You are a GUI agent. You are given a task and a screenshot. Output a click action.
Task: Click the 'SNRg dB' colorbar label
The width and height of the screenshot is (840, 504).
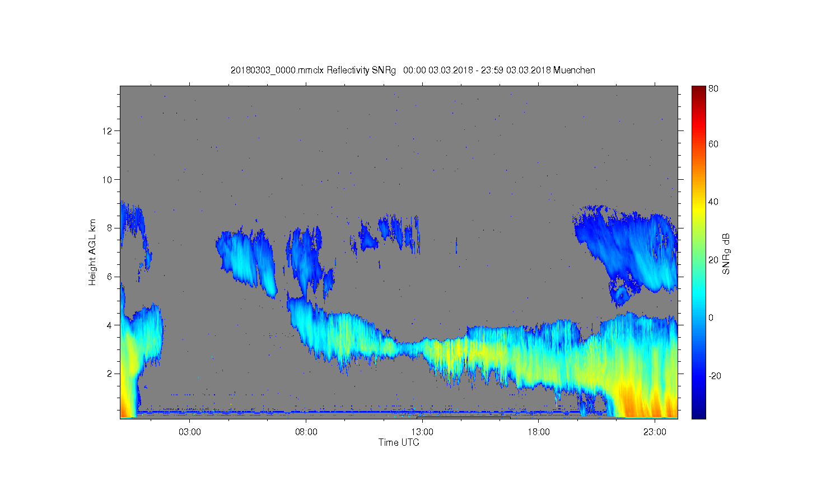(726, 254)
